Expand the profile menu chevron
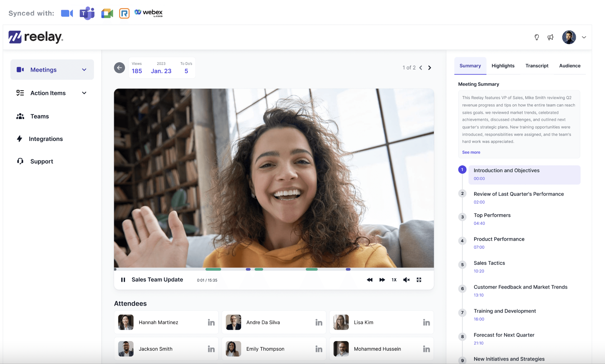This screenshot has height=364, width=605. (584, 37)
